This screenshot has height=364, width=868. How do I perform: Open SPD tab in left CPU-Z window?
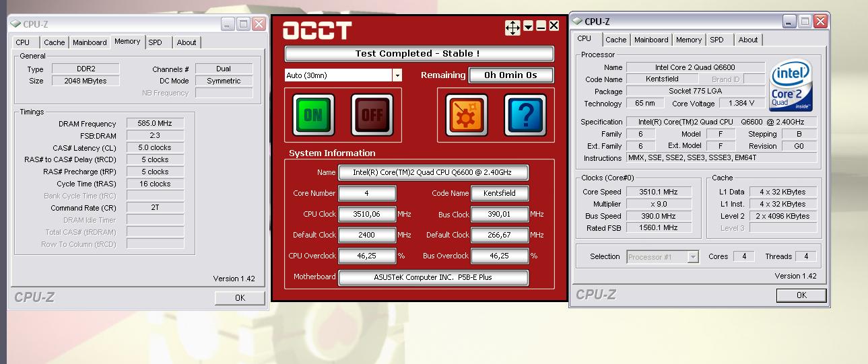coord(156,42)
